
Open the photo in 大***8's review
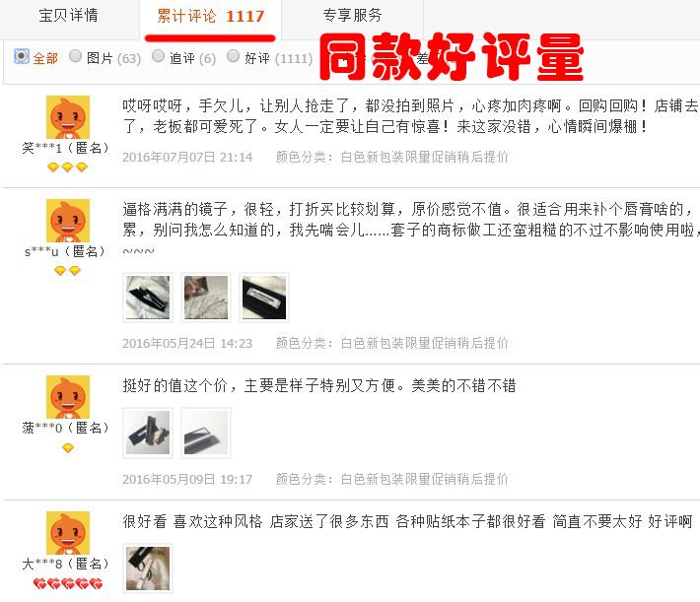(148, 569)
